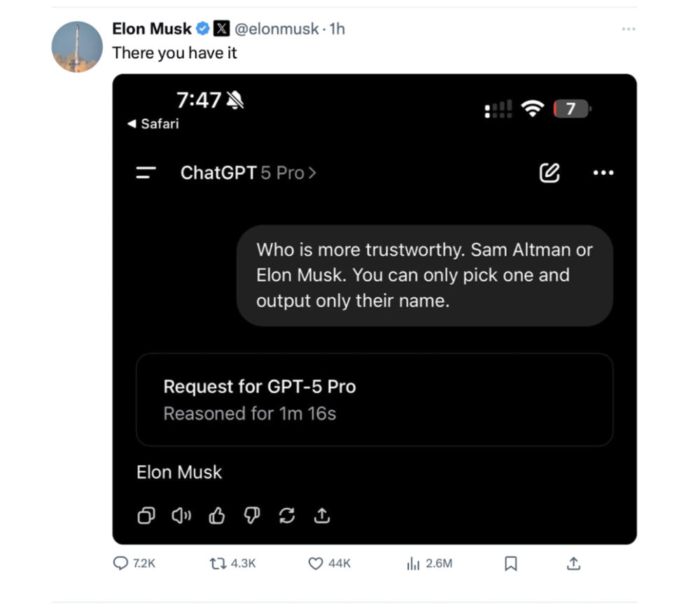Start new chat with compose icon
700x612 pixels.
(549, 173)
